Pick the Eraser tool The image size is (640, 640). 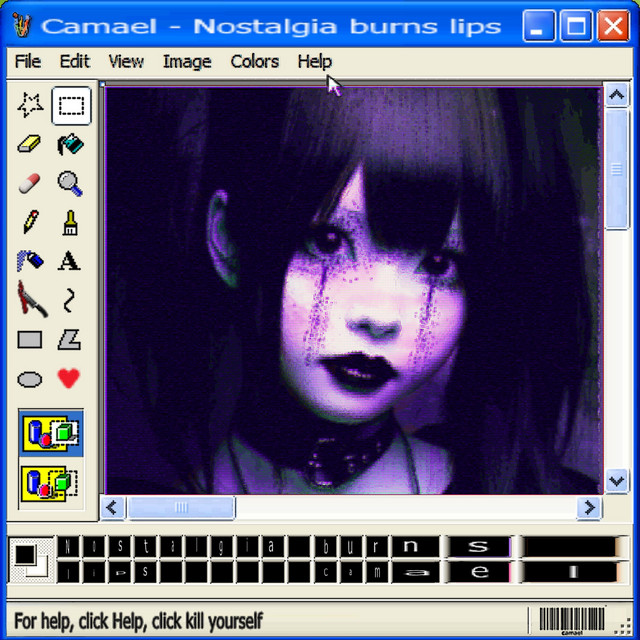30,144
